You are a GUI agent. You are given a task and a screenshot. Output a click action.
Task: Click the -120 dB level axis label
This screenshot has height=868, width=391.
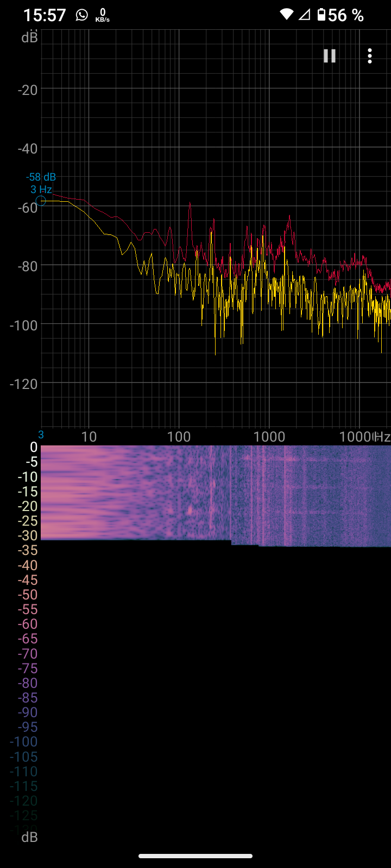pos(24,384)
